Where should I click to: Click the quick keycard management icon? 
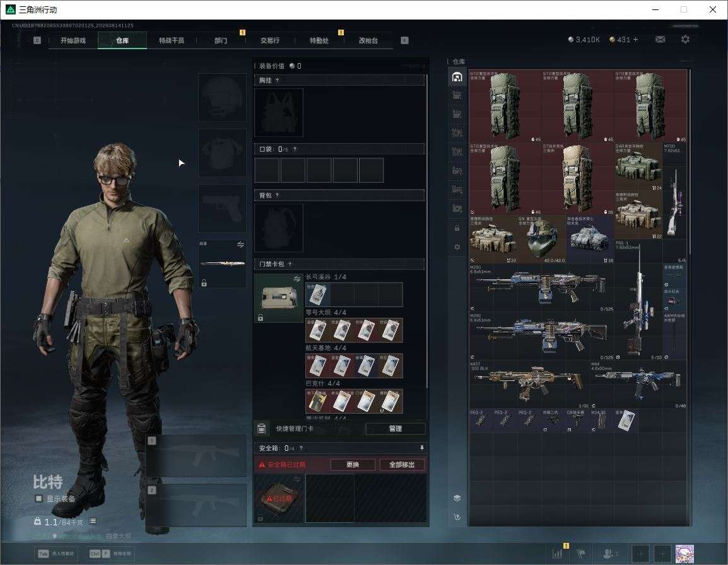point(261,428)
